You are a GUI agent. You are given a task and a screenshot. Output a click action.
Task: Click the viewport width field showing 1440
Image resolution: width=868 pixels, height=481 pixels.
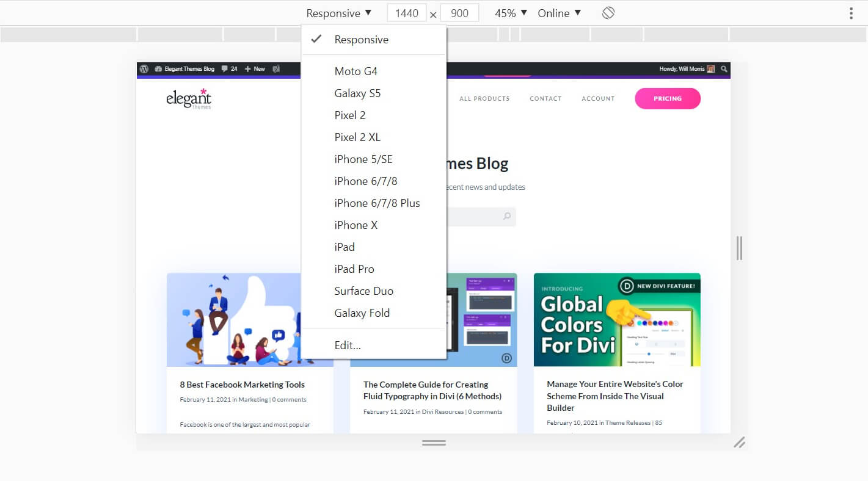(406, 12)
